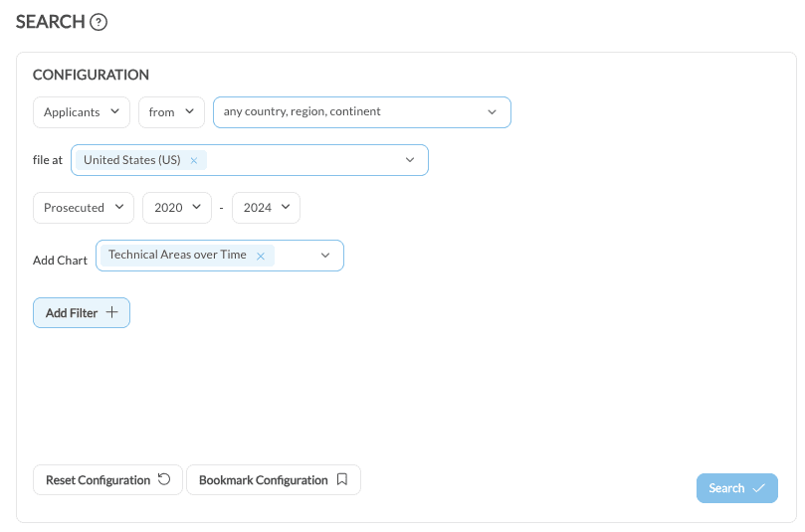Expand the file at country chevron
This screenshot has width=805, height=532.
coord(410,160)
